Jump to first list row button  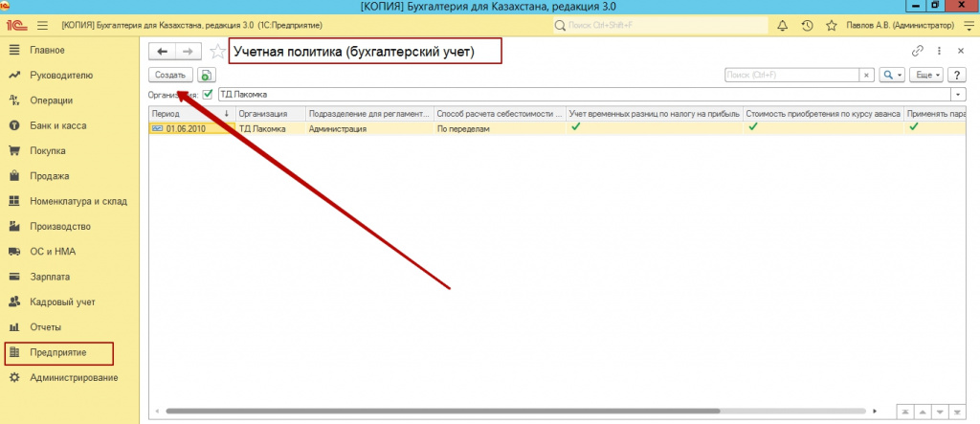905,412
